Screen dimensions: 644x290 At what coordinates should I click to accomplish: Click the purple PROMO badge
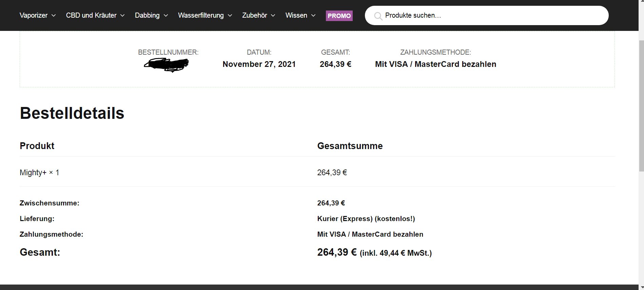click(x=339, y=16)
